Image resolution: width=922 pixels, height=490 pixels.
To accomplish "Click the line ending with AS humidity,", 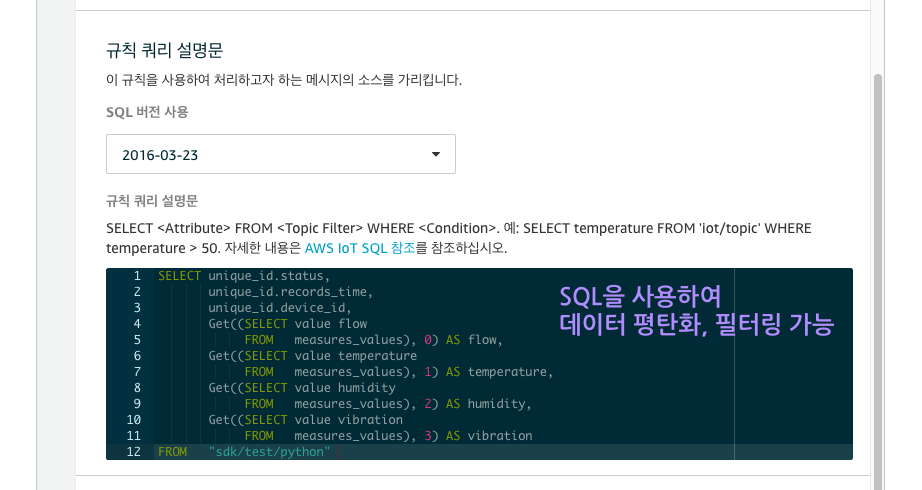I will pyautogui.click(x=388, y=404).
